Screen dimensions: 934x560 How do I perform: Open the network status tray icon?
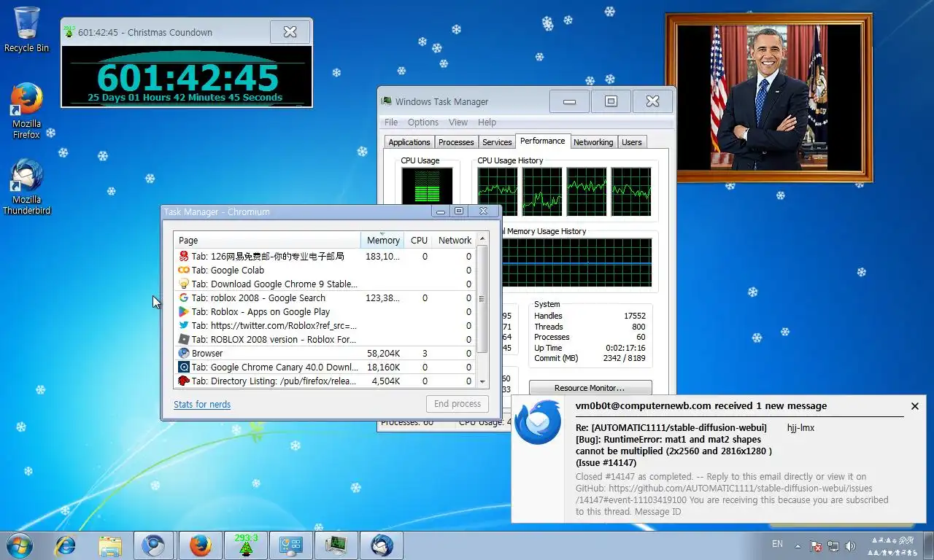click(x=833, y=546)
